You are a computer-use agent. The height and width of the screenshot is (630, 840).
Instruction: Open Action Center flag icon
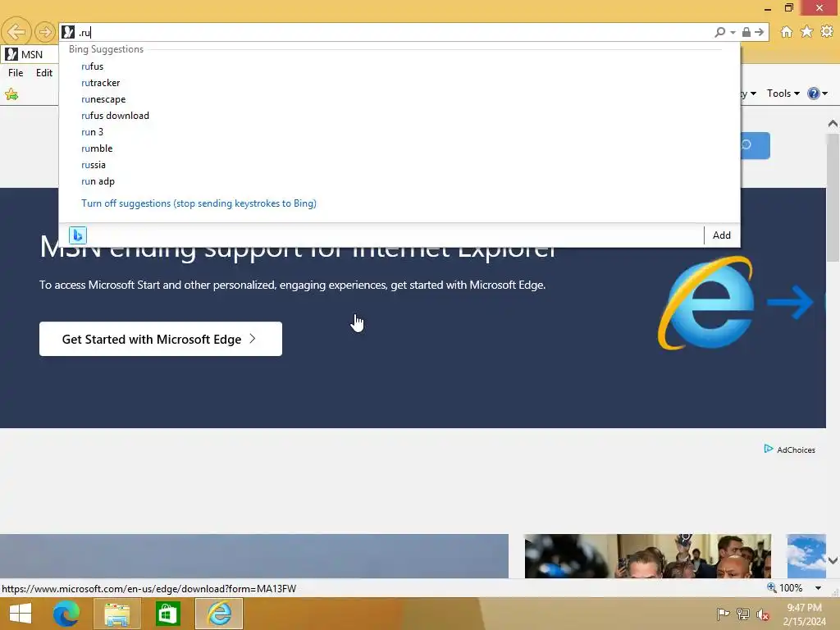click(723, 614)
